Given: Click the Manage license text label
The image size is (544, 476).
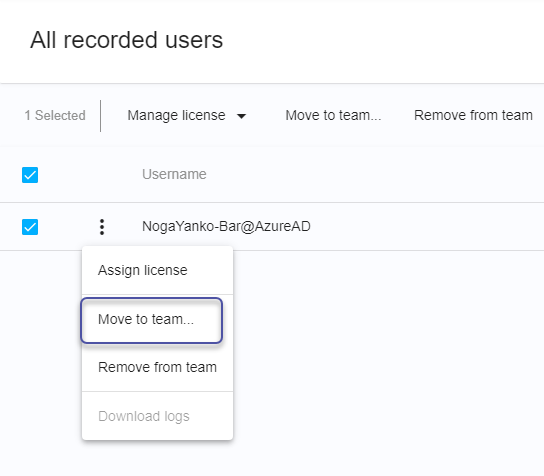Looking at the screenshot, I should click(x=176, y=116).
